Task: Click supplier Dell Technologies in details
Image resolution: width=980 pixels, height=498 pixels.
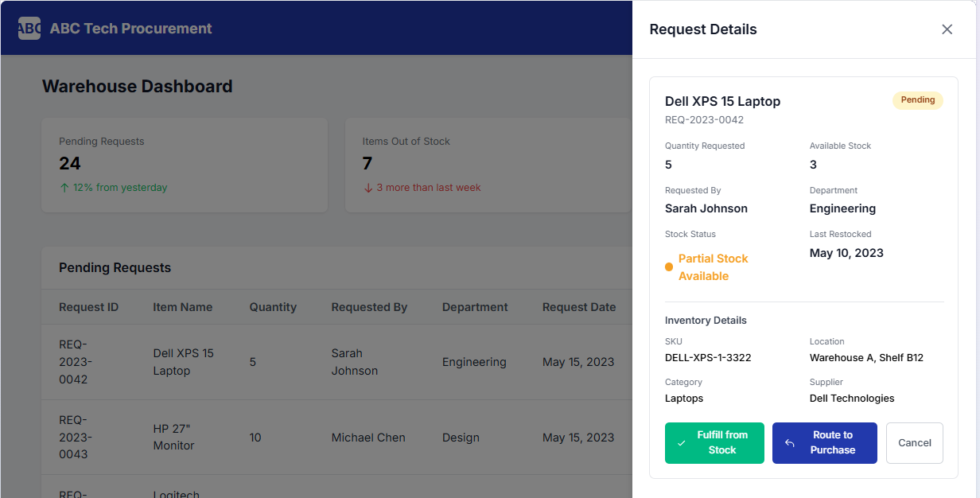Action: click(x=852, y=398)
